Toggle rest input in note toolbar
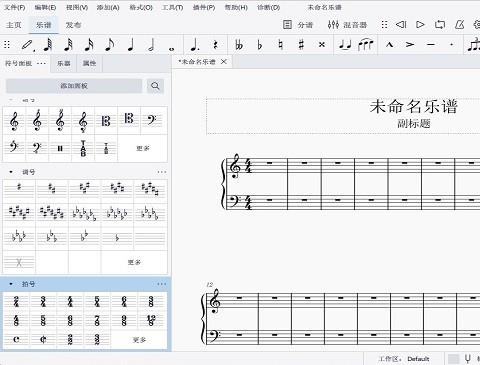480x365 pixels. [215, 45]
